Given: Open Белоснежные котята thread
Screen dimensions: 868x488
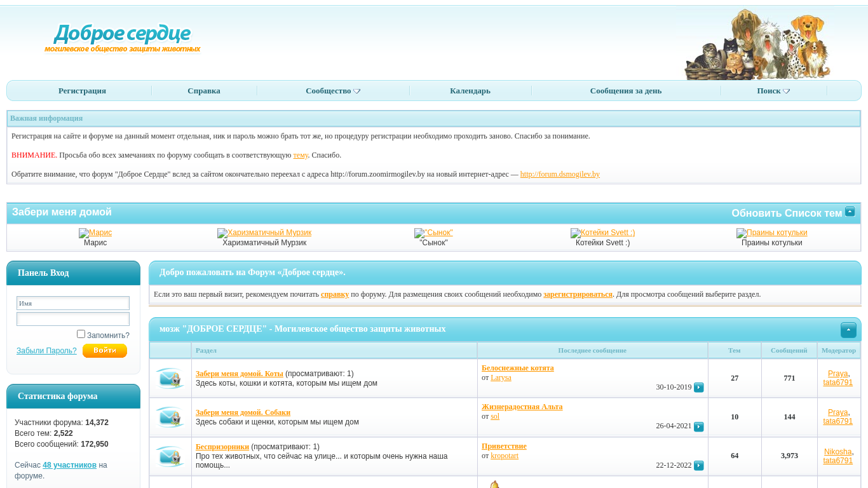Looking at the screenshot, I should [x=518, y=368].
